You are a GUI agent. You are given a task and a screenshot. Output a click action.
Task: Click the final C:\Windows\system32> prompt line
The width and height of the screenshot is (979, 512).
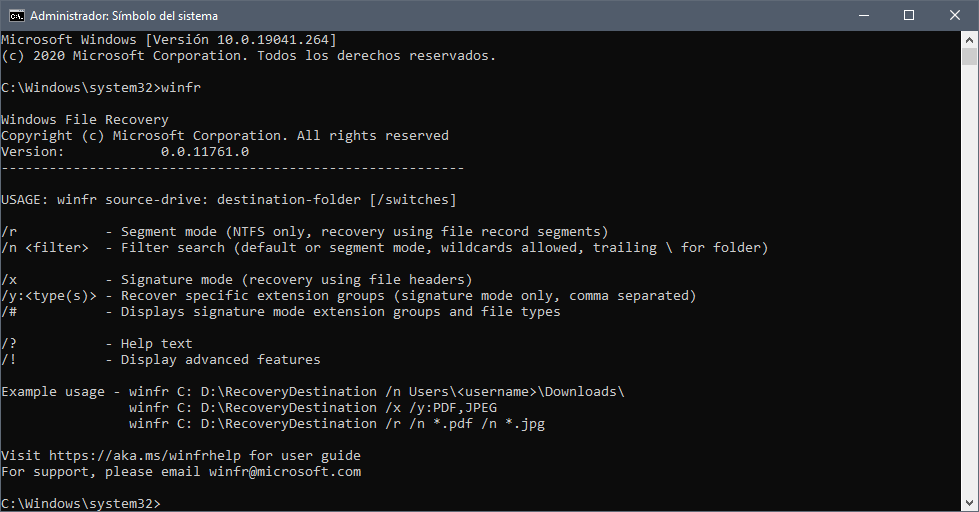(81, 503)
